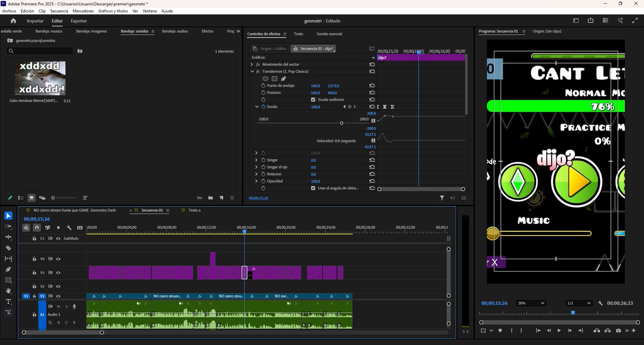Open the 1/2 playback resolution dropdown
The width and height of the screenshot is (644, 345).
pos(580,303)
